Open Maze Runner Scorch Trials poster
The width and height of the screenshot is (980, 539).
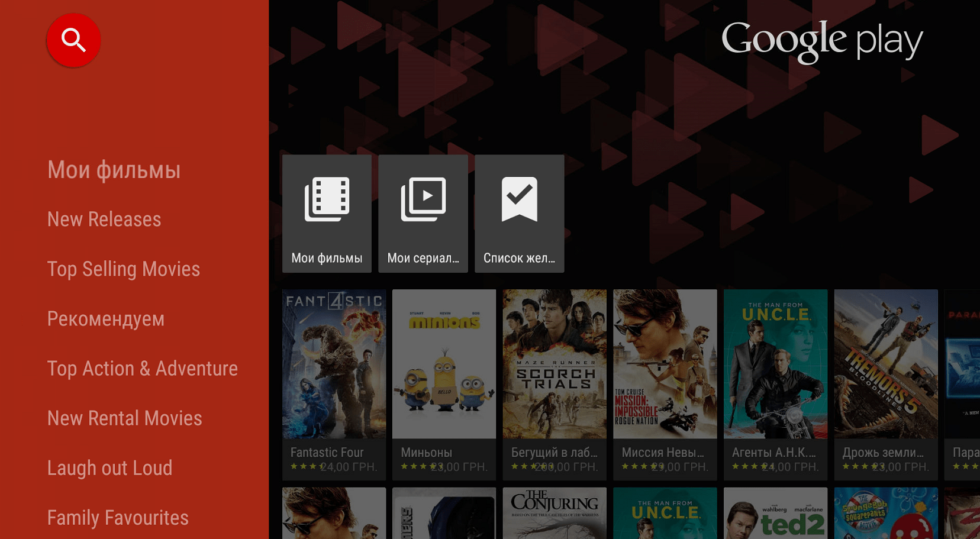point(555,364)
